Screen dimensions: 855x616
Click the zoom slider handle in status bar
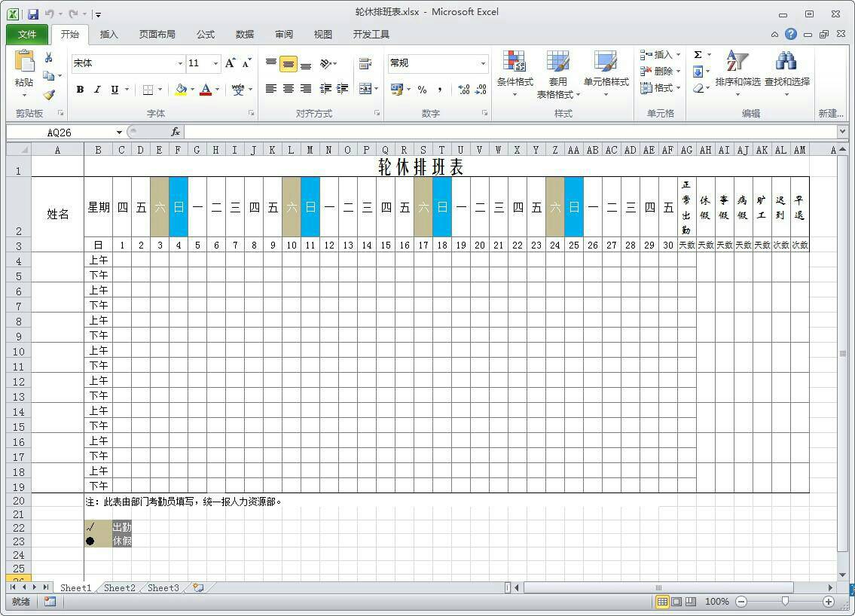785,602
